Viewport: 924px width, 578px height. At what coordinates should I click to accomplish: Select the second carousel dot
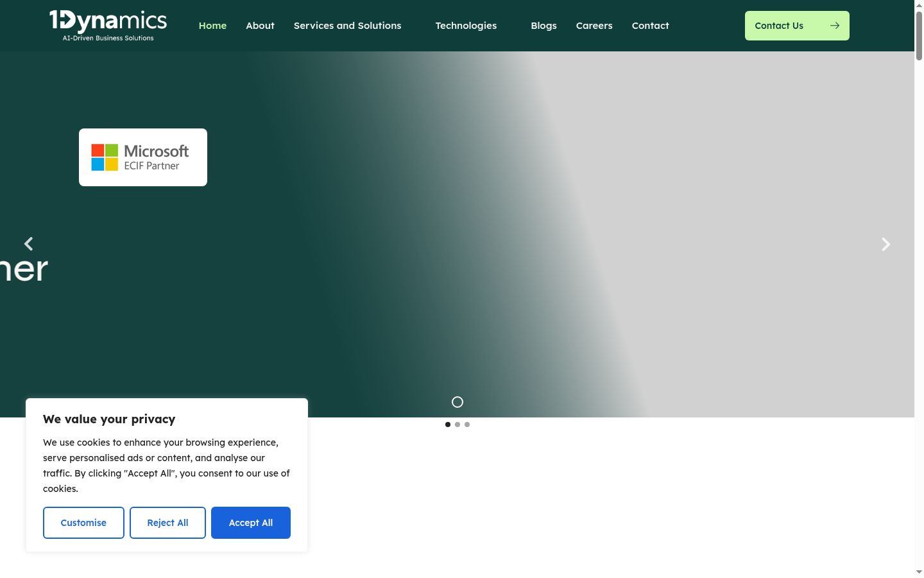(458, 425)
